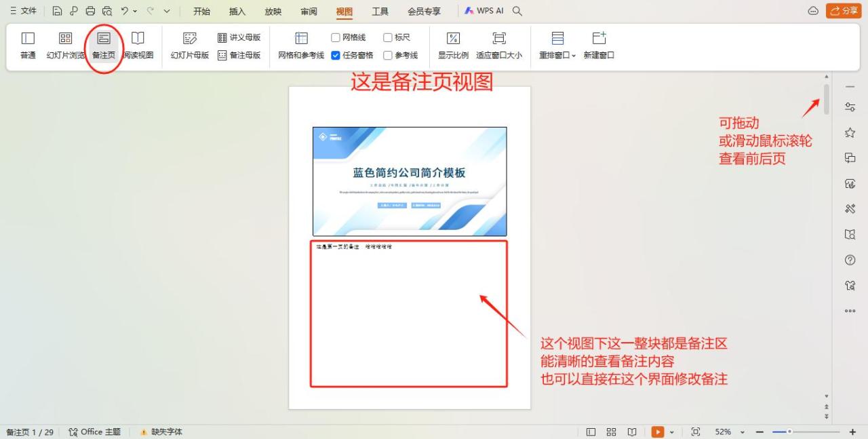
Task: Open Help via the question mark sidebar icon
Action: [x=850, y=259]
